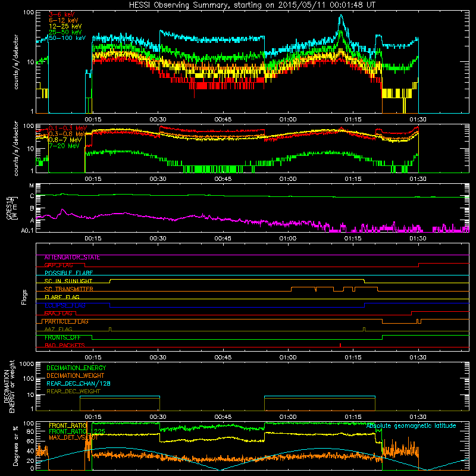The width and height of the screenshot is (476, 476).
Task: Click the FLARE_FLAG label
Action: click(x=62, y=297)
